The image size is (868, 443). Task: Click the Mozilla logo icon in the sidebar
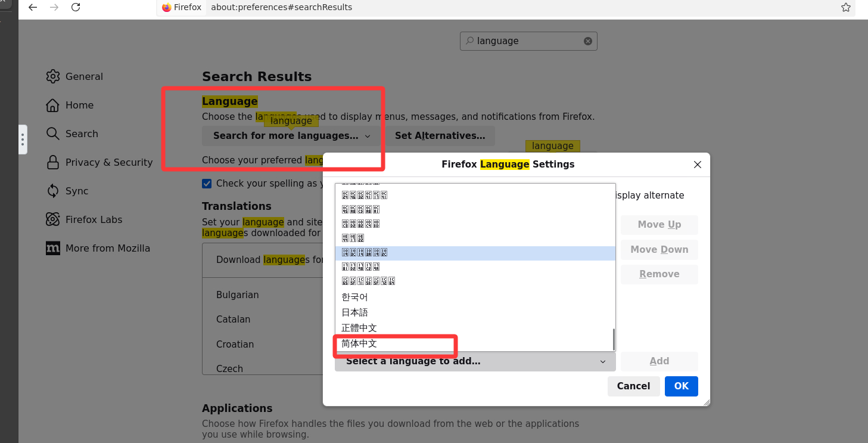click(53, 248)
